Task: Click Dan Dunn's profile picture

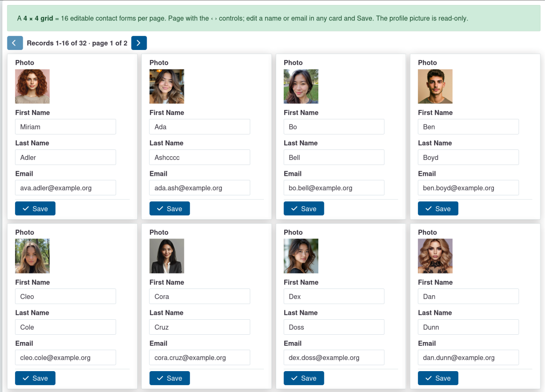Action: click(x=435, y=256)
